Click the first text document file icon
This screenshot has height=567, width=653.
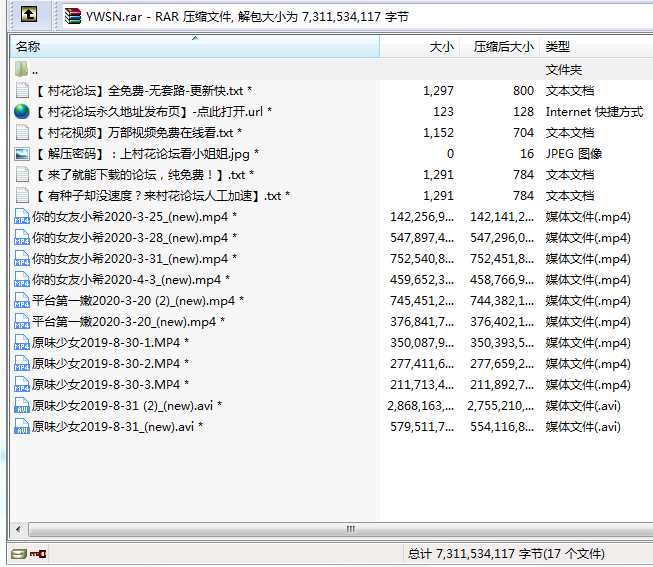click(22, 91)
